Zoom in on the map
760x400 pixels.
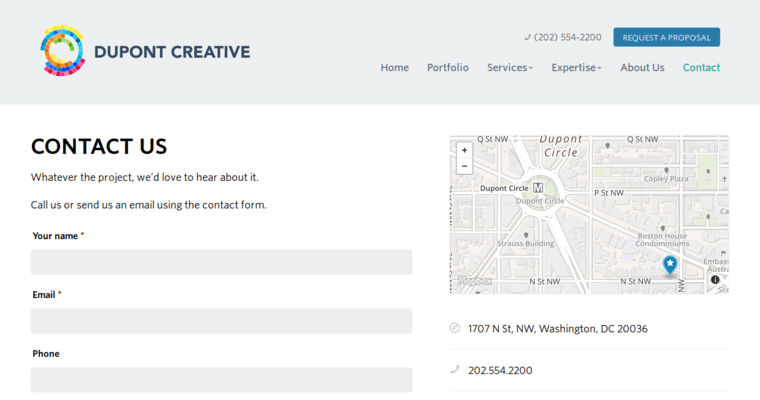click(x=464, y=150)
